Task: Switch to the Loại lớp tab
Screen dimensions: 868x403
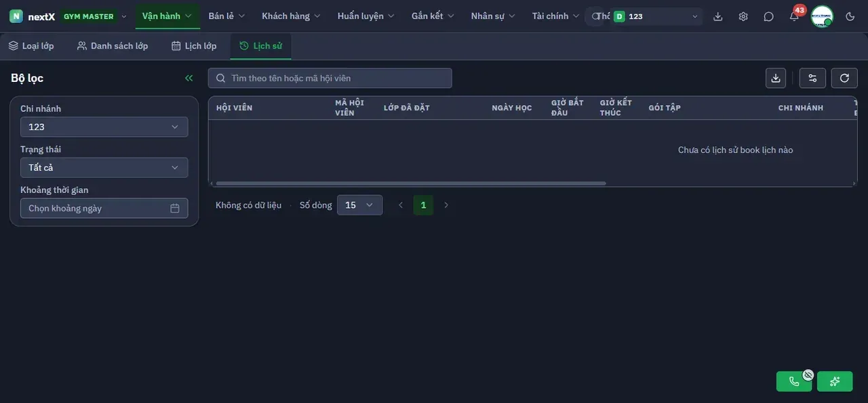Action: pyautogui.click(x=31, y=46)
